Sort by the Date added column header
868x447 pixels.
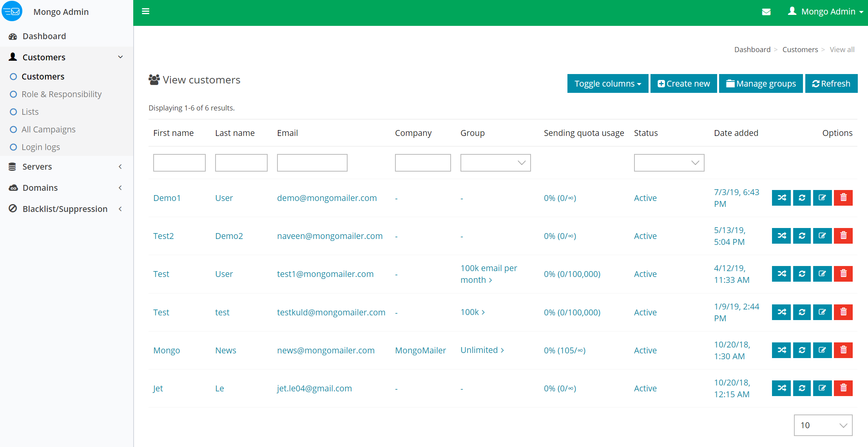(x=736, y=133)
